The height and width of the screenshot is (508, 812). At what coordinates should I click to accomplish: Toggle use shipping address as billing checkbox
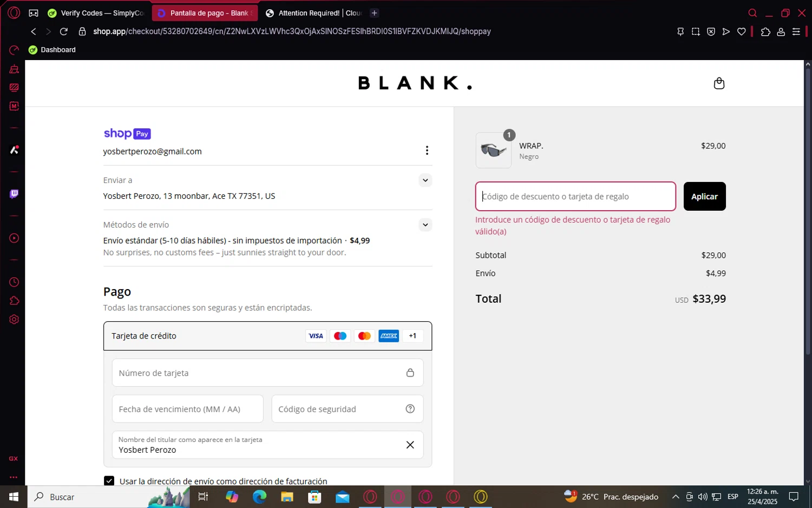pos(109,481)
